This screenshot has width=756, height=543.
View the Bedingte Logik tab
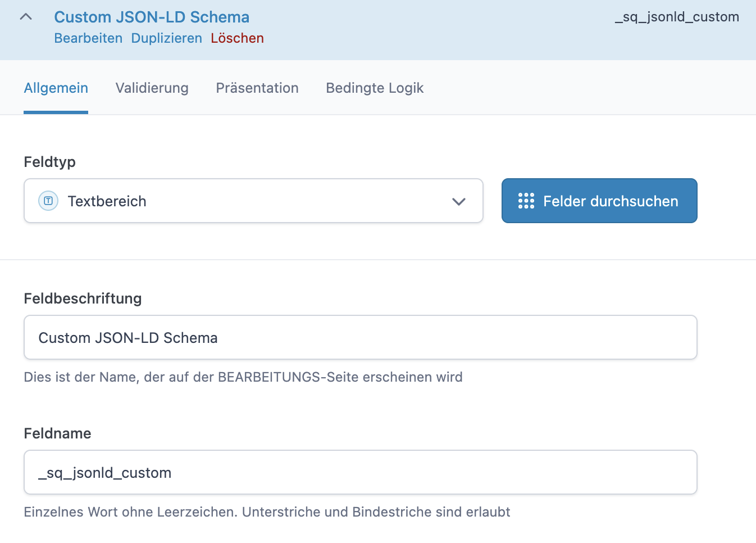(374, 88)
